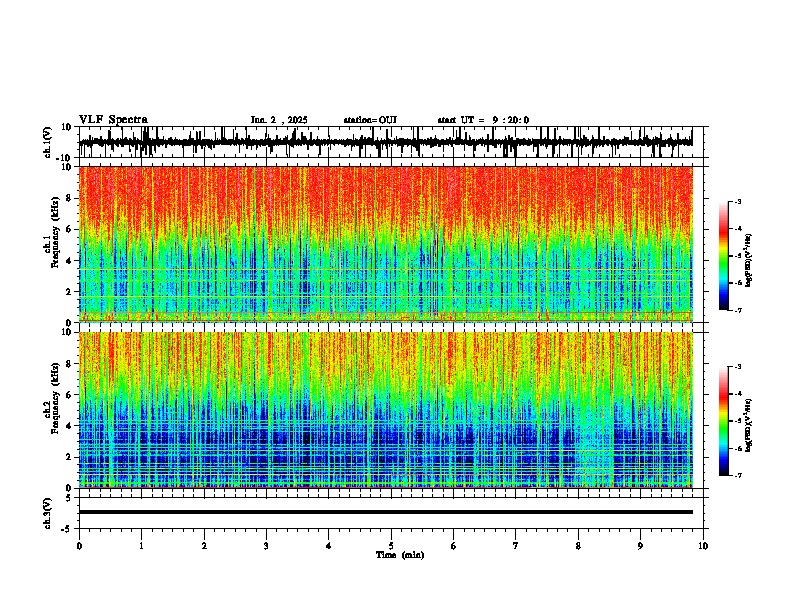The height and width of the screenshot is (612, 792).
Task: Click the '6' tick on ch.1 frequency axis
Action: (x=69, y=229)
